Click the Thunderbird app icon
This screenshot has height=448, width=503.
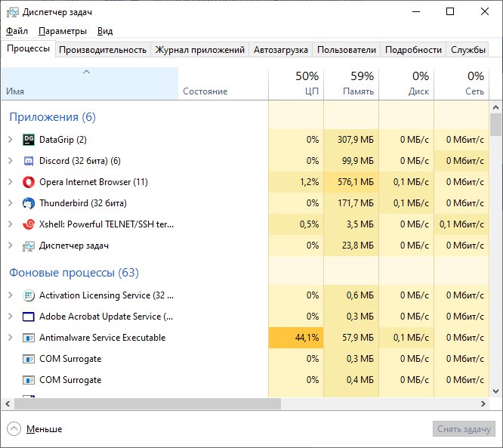click(29, 203)
